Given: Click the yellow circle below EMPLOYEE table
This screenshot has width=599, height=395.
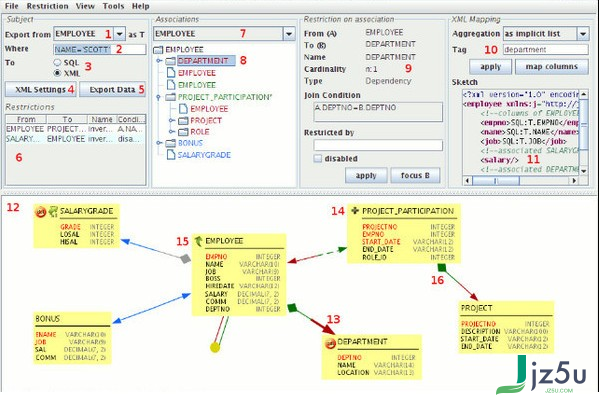Looking at the screenshot, I should point(215,347).
